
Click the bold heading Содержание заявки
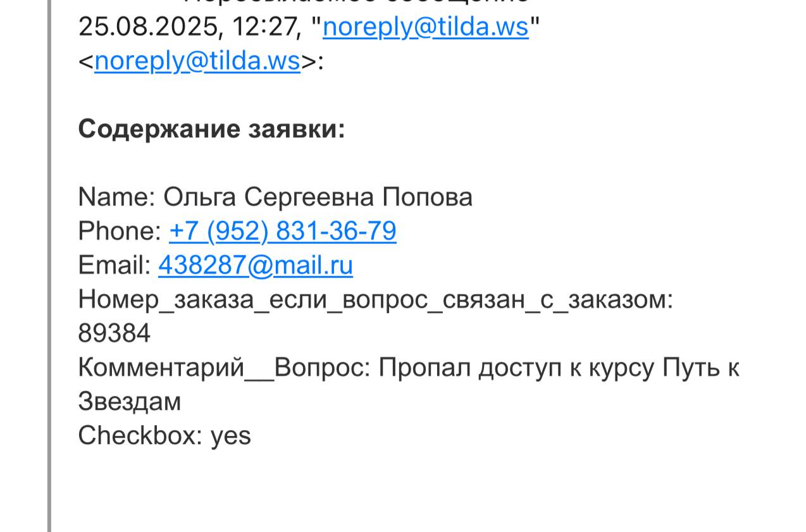coord(211,129)
